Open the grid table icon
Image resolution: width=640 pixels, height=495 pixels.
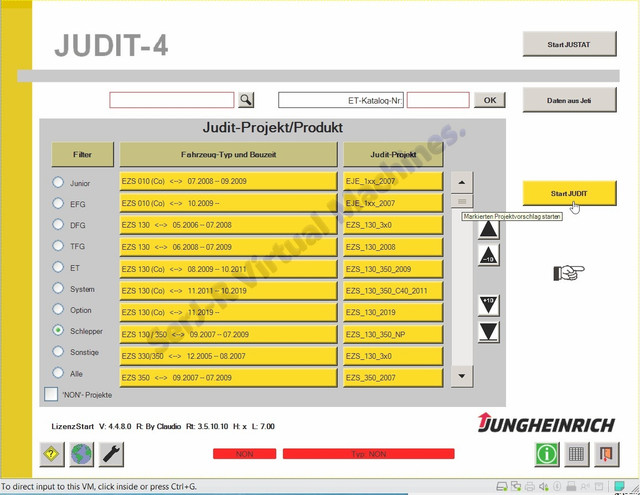tap(576, 454)
